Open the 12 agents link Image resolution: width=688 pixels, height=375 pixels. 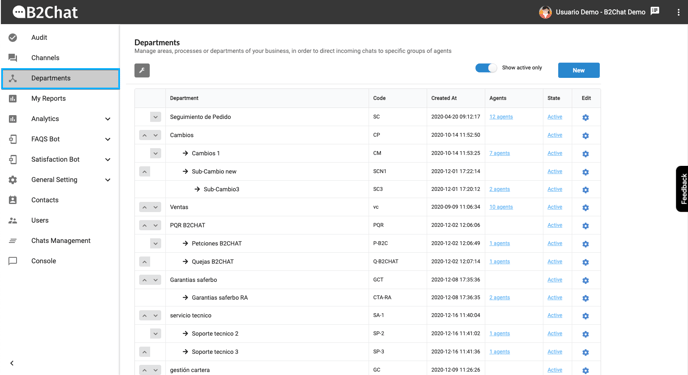coord(501,117)
